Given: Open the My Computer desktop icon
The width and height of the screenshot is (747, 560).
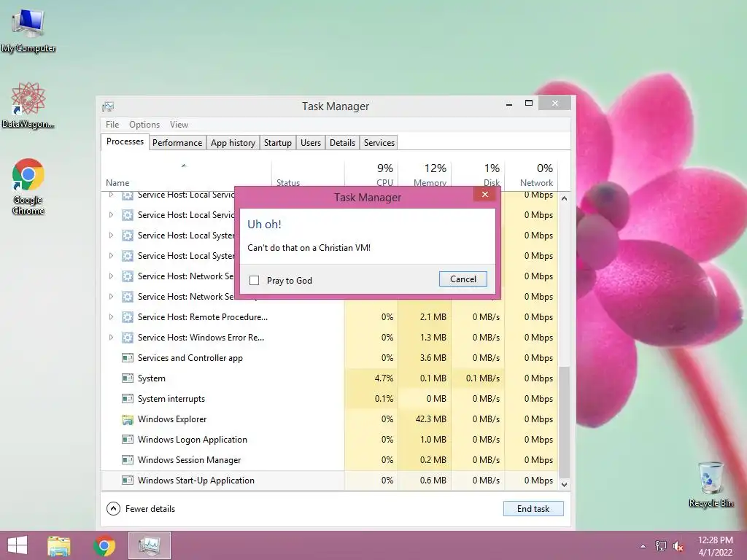Looking at the screenshot, I should 28,31.
